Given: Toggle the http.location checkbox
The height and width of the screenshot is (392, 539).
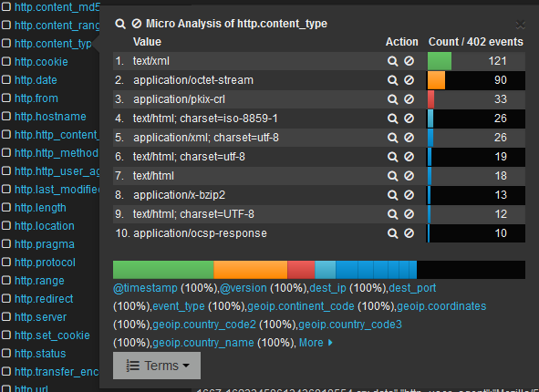Looking at the screenshot, I should tap(6, 226).
